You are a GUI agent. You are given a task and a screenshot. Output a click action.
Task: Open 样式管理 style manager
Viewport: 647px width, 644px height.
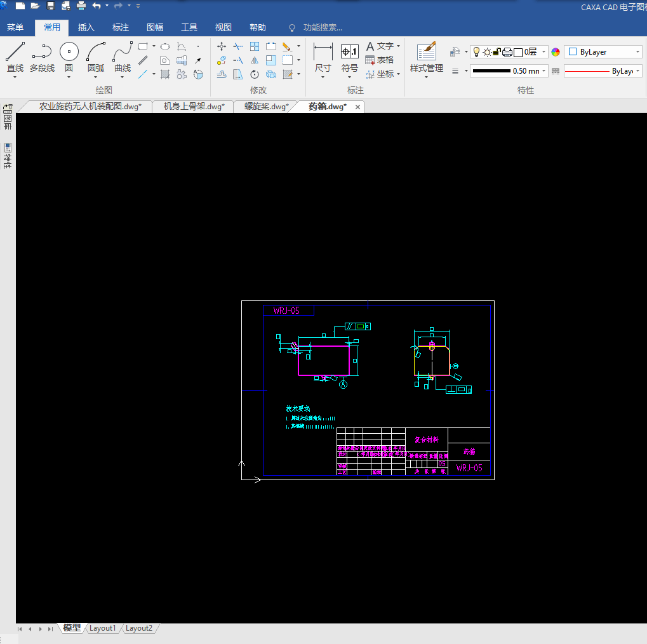pyautogui.click(x=426, y=57)
